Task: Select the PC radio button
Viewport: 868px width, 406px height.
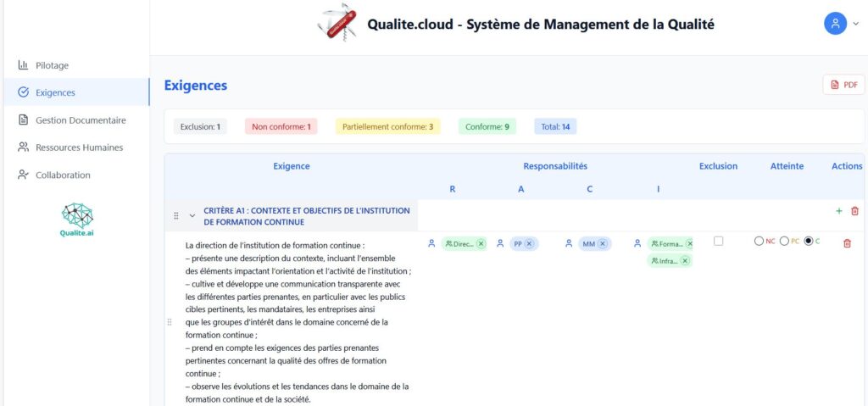Action: click(x=784, y=242)
